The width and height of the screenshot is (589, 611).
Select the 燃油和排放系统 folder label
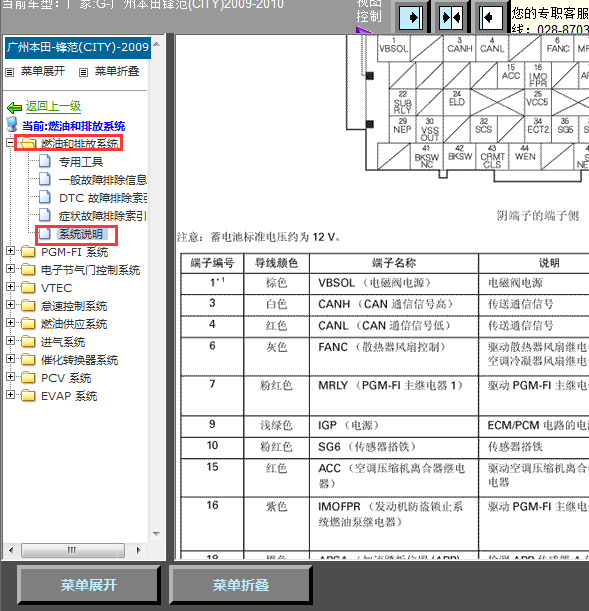pyautogui.click(x=80, y=143)
